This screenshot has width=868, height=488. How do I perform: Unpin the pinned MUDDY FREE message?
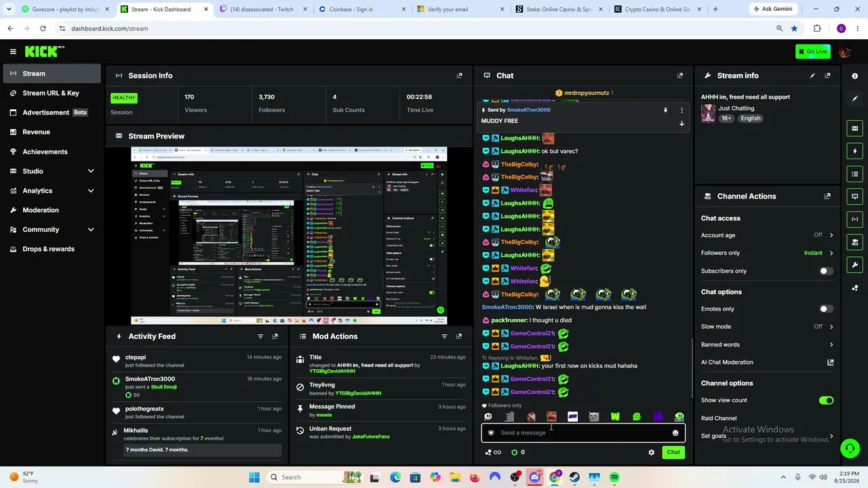pyautogui.click(x=665, y=110)
